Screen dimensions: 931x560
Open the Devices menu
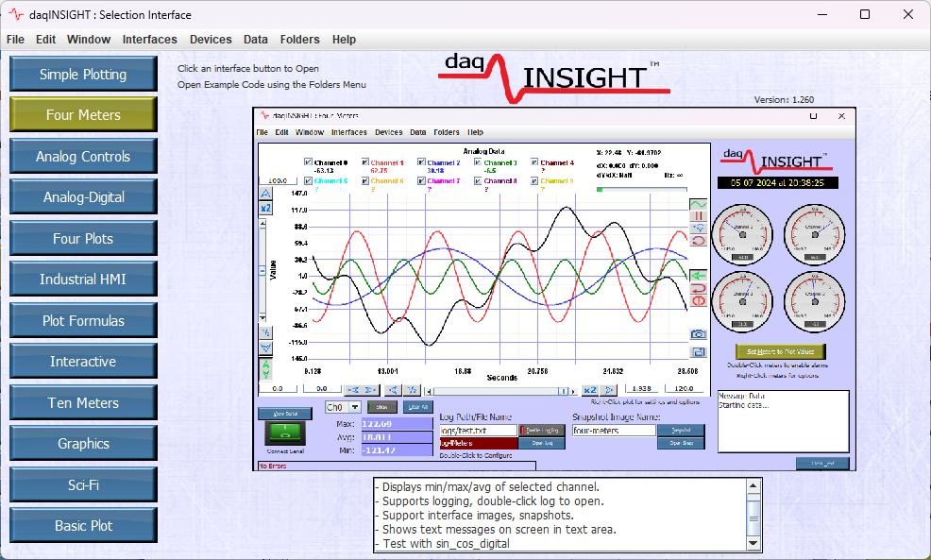[x=211, y=40]
